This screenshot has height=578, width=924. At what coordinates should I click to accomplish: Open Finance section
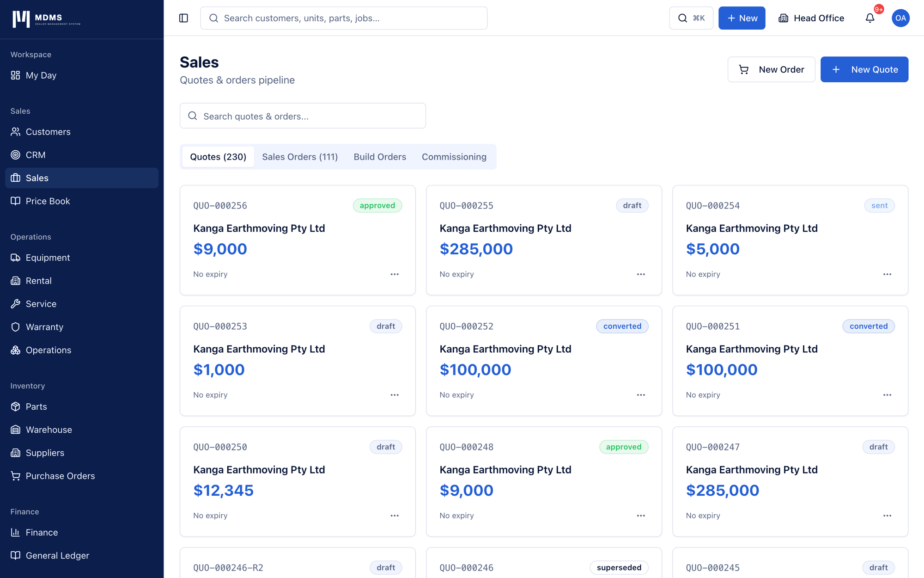(x=82, y=532)
